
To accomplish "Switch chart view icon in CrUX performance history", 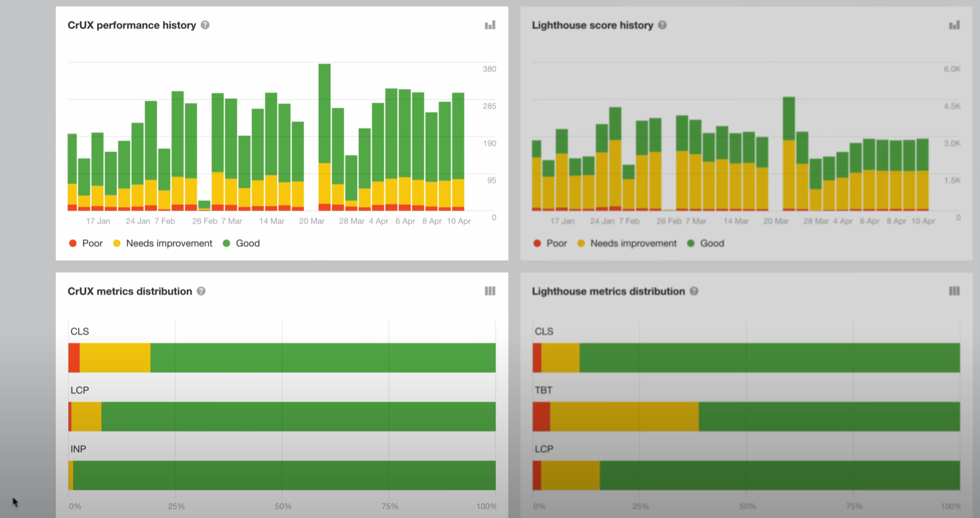I will [490, 25].
